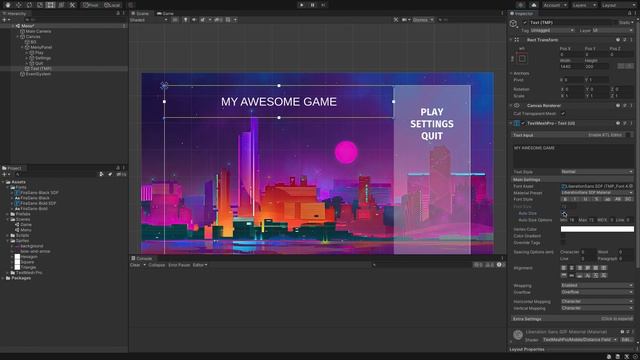Open the Layout dropdown

pyautogui.click(x=618, y=5)
